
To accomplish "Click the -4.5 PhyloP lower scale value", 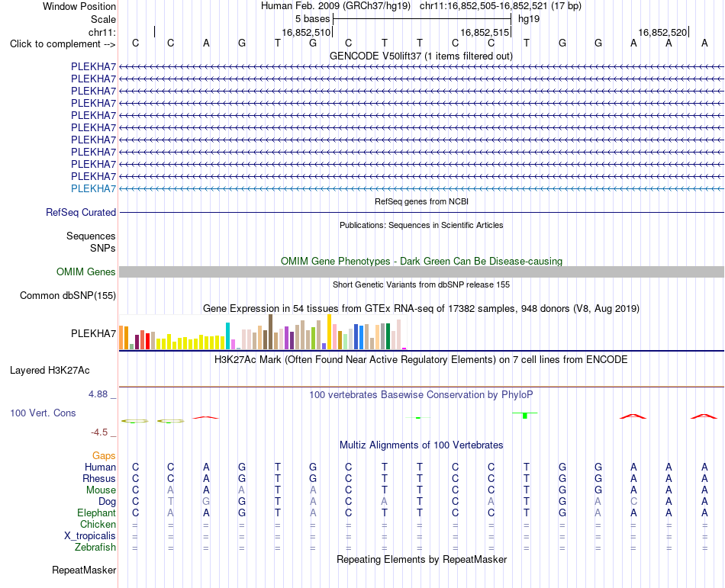I will coord(99,432).
